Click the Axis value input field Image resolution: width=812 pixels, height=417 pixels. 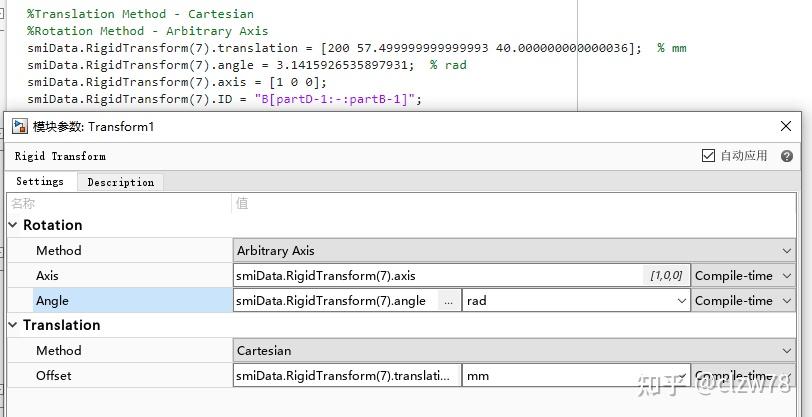440,275
